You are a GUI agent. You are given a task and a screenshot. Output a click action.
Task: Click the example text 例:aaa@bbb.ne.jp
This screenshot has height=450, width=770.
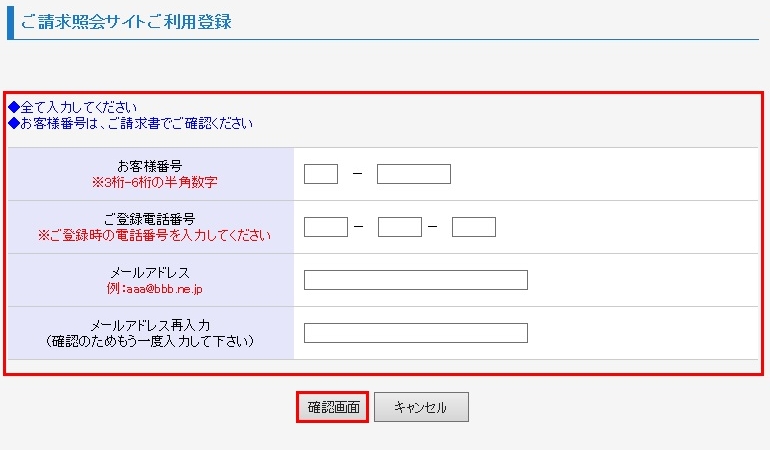click(154, 288)
